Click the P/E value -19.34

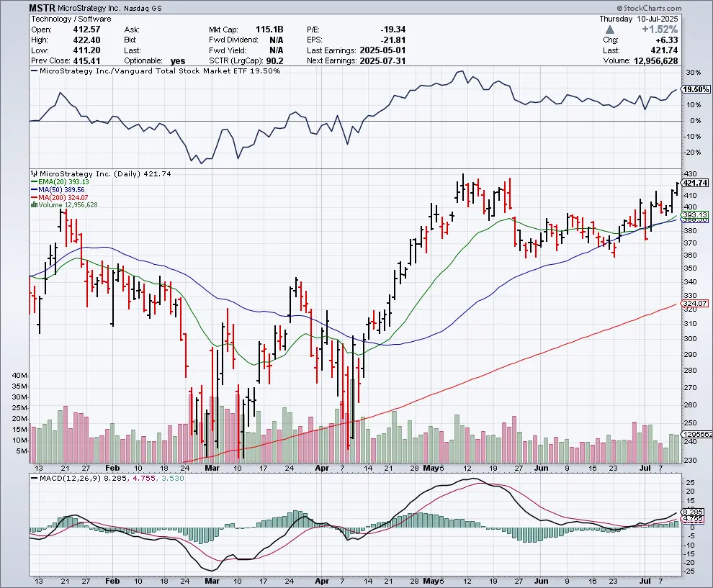(393, 30)
